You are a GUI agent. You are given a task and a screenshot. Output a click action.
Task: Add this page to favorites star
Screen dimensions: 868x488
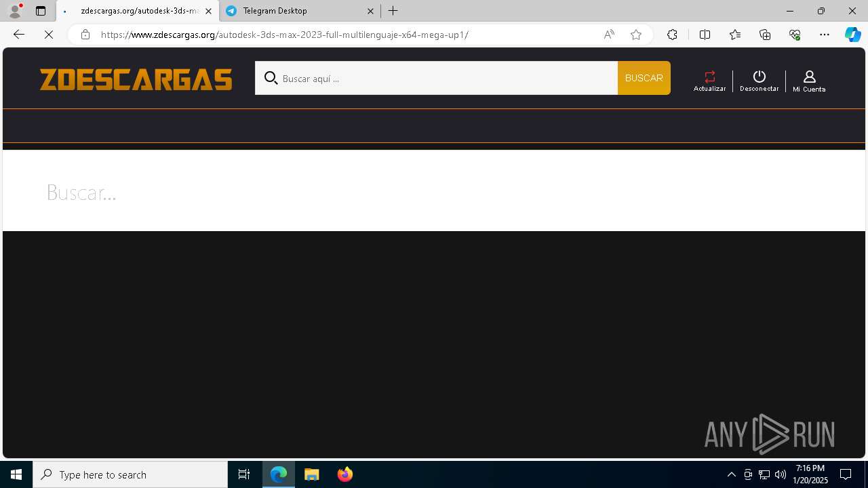pos(636,35)
